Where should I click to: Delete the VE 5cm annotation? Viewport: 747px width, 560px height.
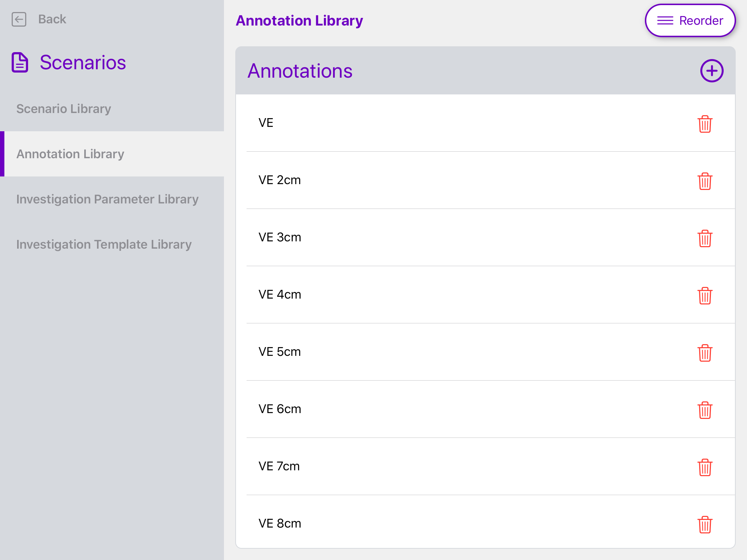[x=705, y=353]
